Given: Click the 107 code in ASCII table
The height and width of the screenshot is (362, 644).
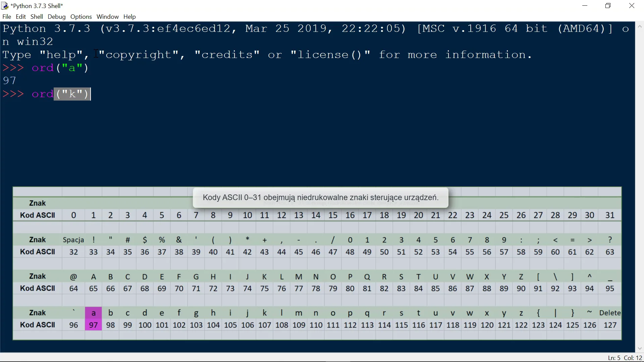Looking at the screenshot, I should click(265, 325).
